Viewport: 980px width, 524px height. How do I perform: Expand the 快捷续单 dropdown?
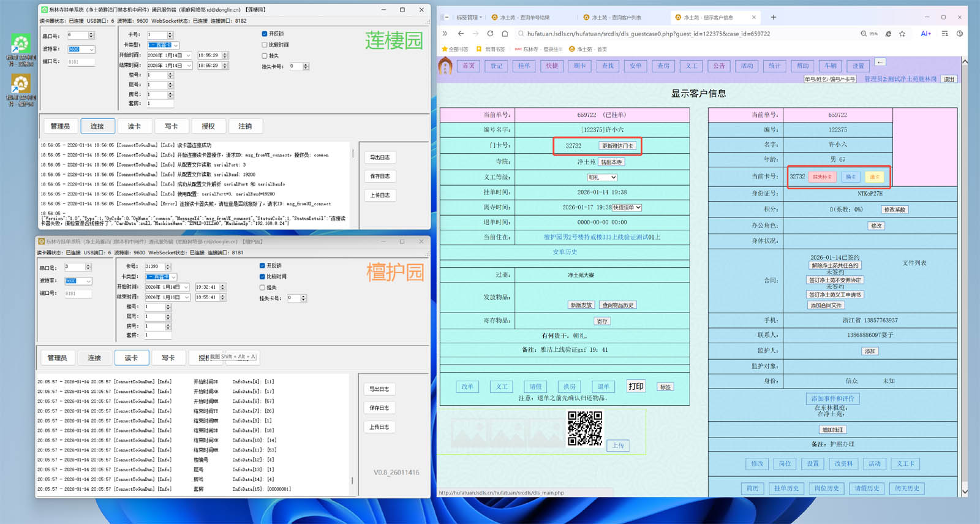point(627,208)
